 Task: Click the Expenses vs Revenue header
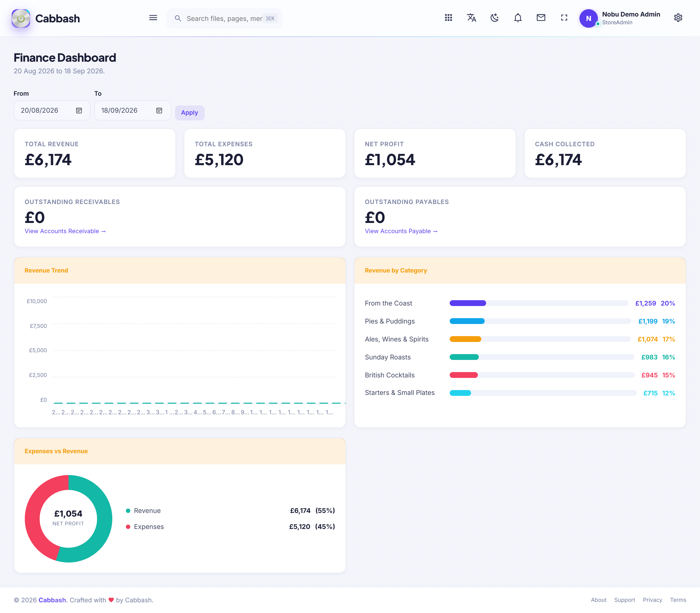click(180, 451)
